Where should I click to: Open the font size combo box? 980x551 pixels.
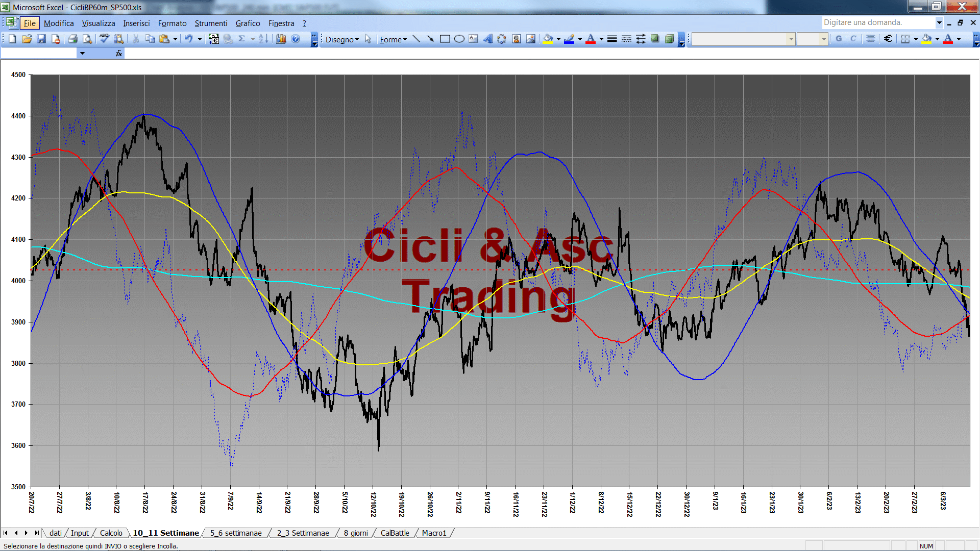tap(812, 39)
